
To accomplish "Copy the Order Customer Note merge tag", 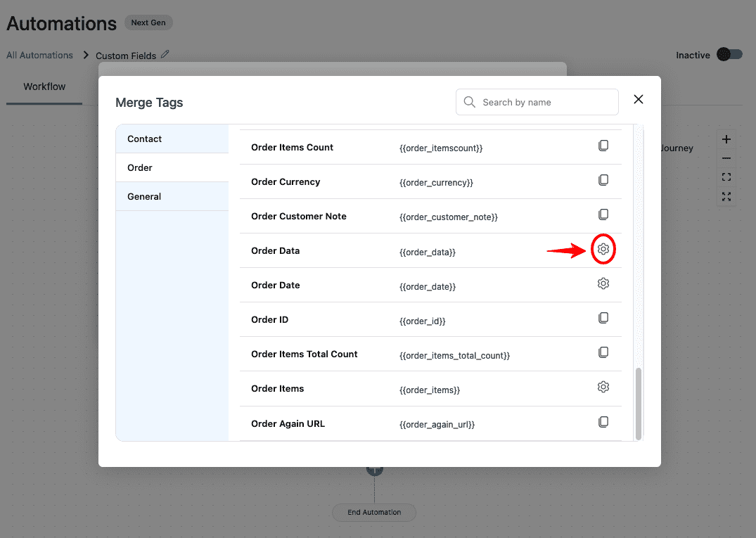I will [603, 214].
